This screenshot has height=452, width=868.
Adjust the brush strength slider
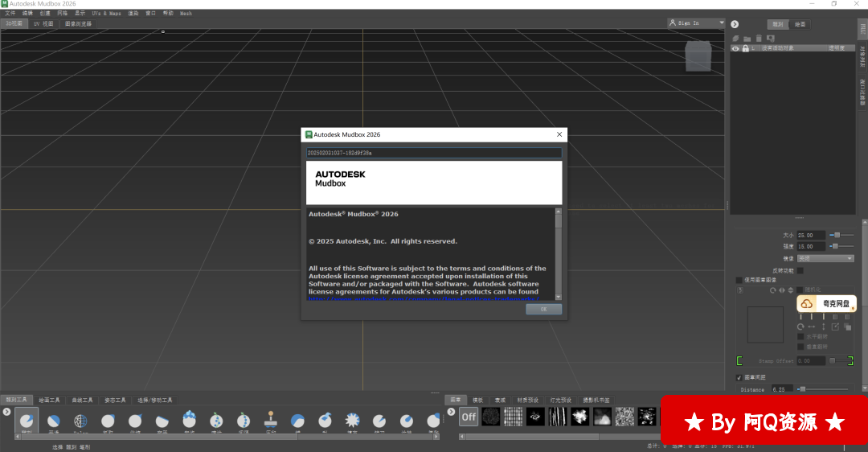(841, 246)
